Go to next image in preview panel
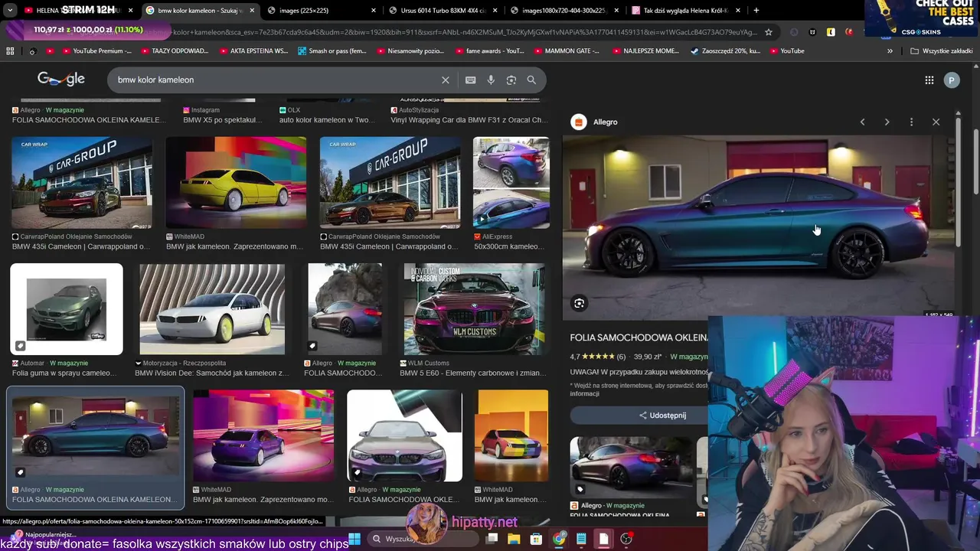This screenshot has height=551, width=980. (x=887, y=122)
